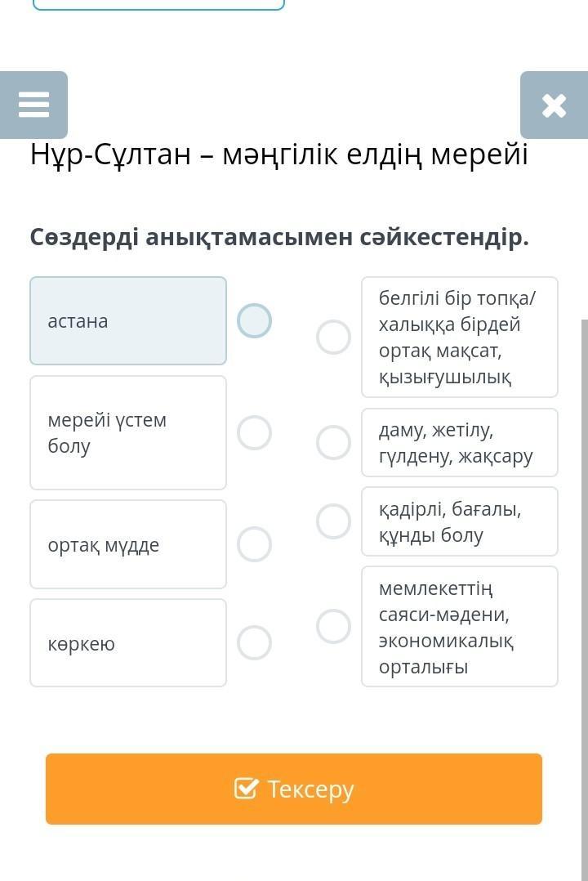Select the radio circle next to мерейі үстем болу
The width and height of the screenshot is (588, 881).
(x=255, y=432)
